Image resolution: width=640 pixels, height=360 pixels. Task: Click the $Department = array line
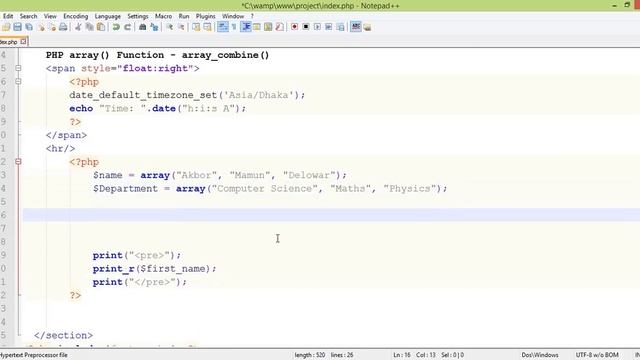270,189
